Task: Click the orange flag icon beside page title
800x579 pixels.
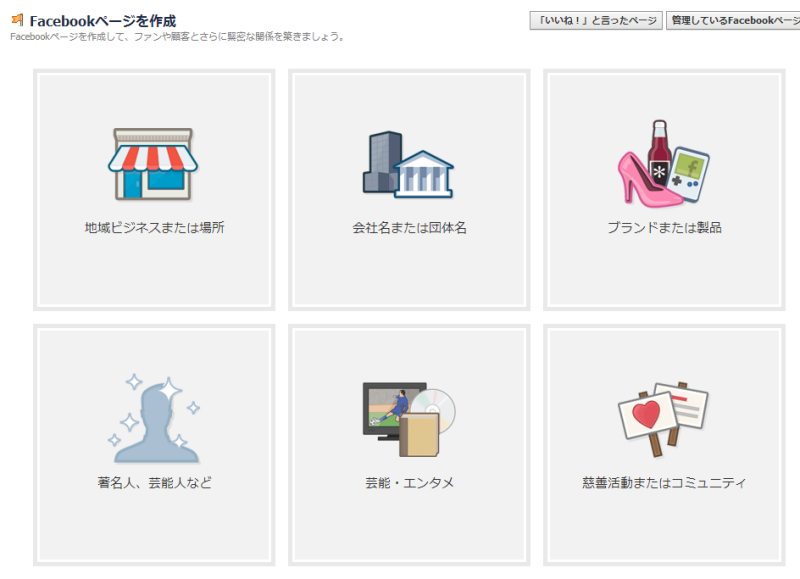Action: [x=17, y=20]
